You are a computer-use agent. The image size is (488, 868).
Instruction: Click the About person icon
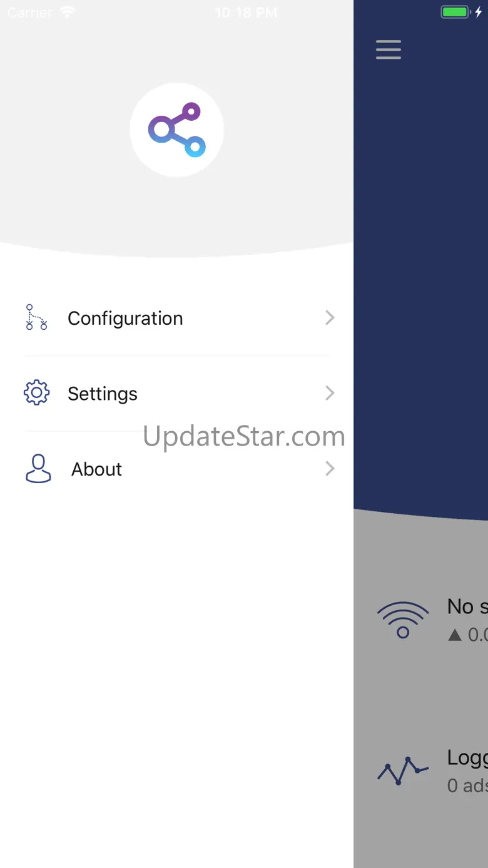38,469
